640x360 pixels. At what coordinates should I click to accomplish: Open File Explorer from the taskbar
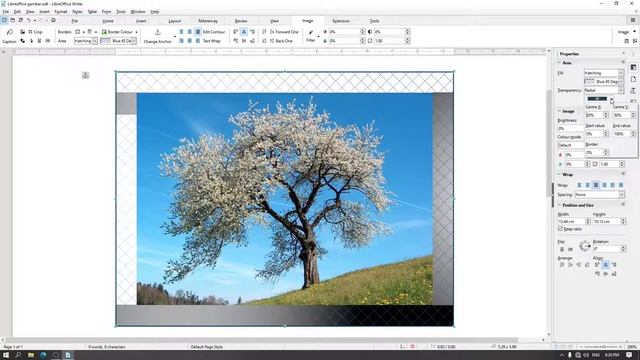[31, 355]
